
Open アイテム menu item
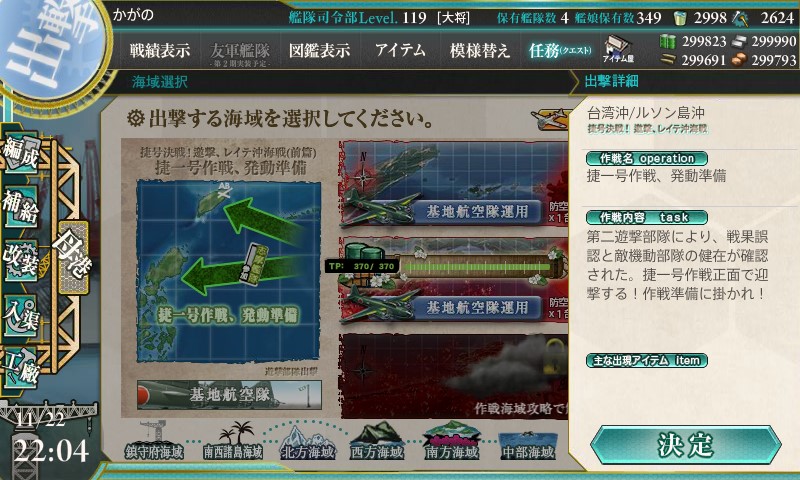(x=400, y=50)
